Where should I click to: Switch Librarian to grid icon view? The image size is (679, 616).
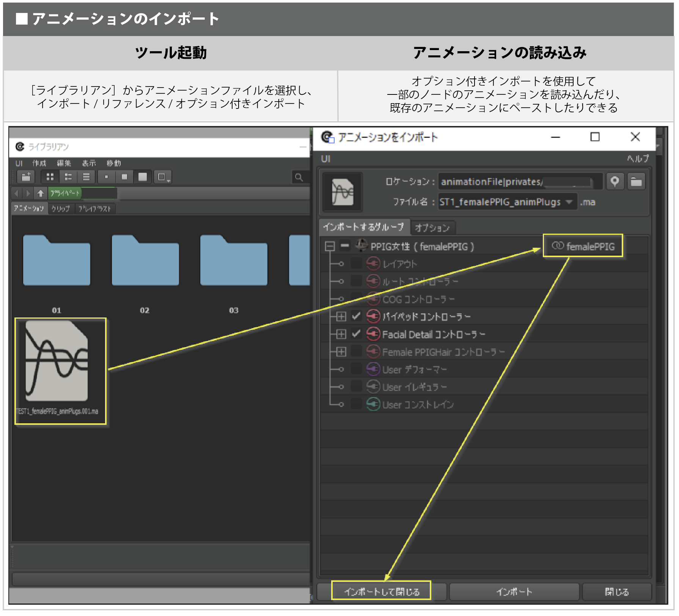point(50,177)
